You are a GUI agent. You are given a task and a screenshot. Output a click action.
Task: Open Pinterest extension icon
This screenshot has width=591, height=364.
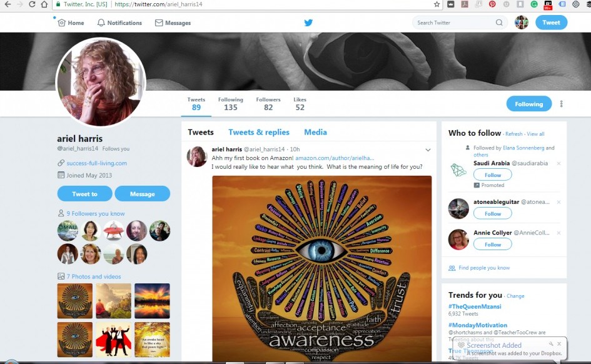[492, 4]
